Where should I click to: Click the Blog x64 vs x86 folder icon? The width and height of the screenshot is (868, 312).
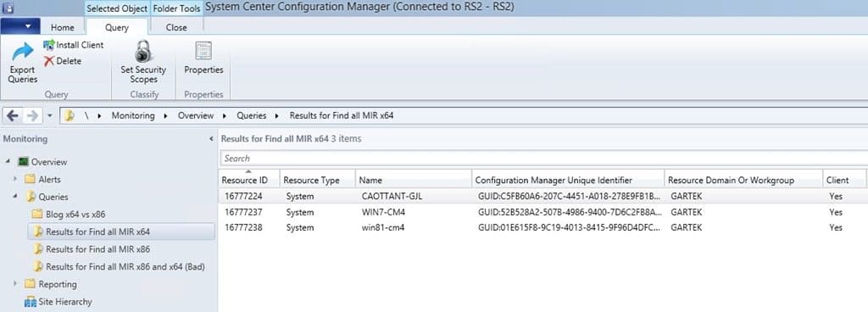37,214
